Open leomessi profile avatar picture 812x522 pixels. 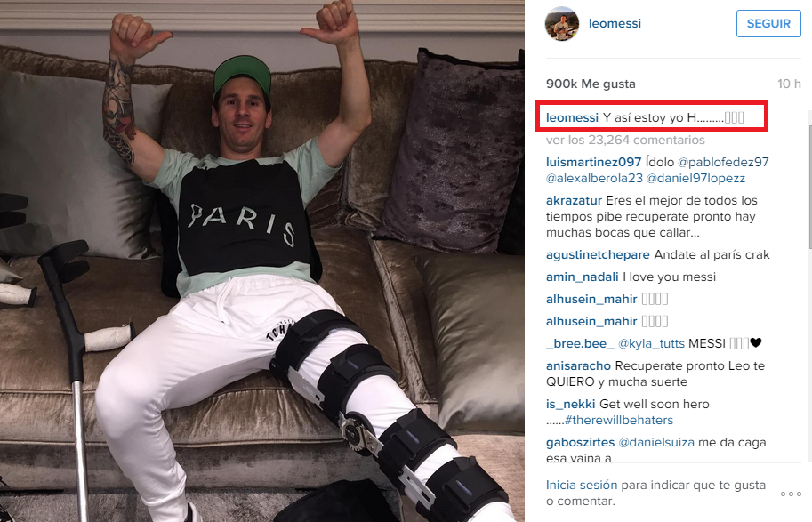[x=562, y=24]
